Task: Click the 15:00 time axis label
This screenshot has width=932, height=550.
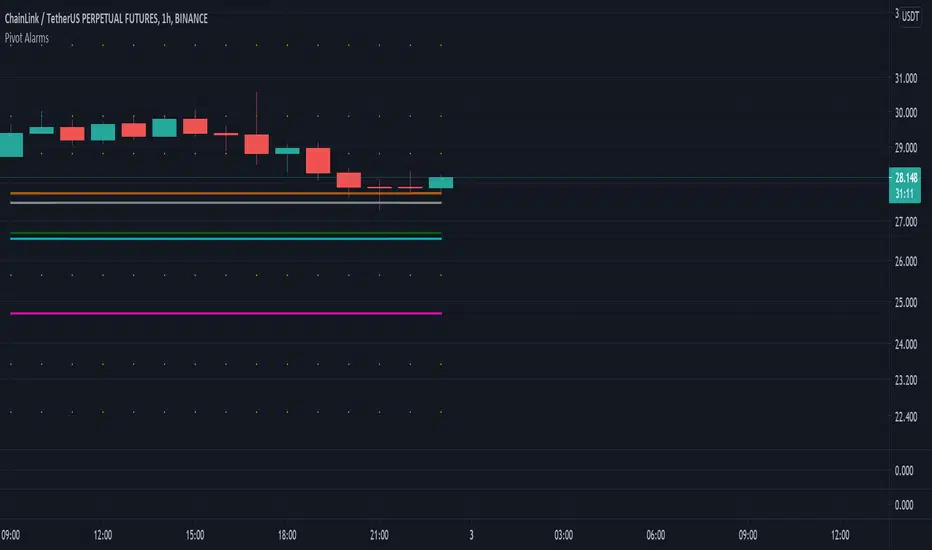Action: (194, 533)
